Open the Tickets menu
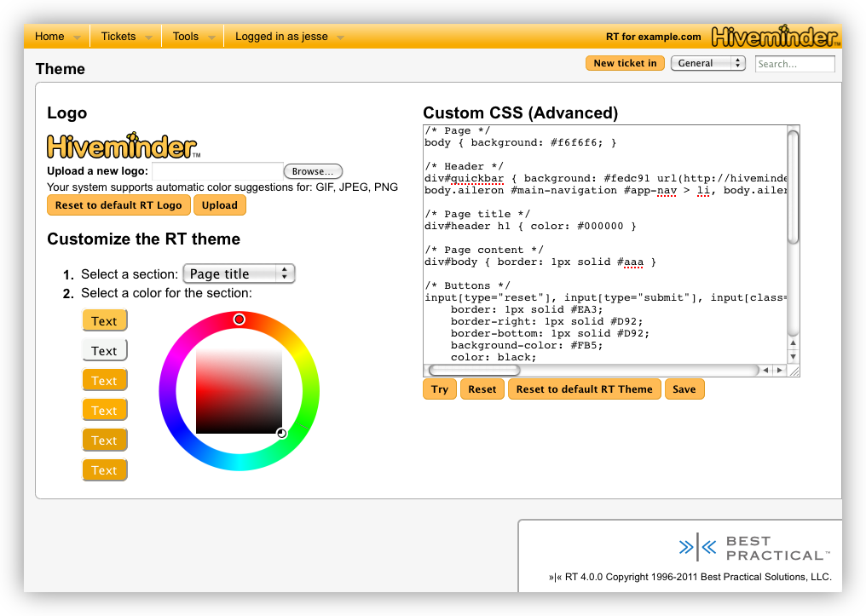This screenshot has width=866, height=616. (126, 37)
